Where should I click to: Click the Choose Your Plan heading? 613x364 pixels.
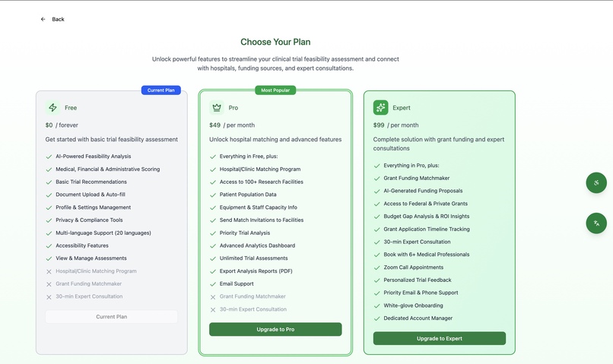click(275, 42)
